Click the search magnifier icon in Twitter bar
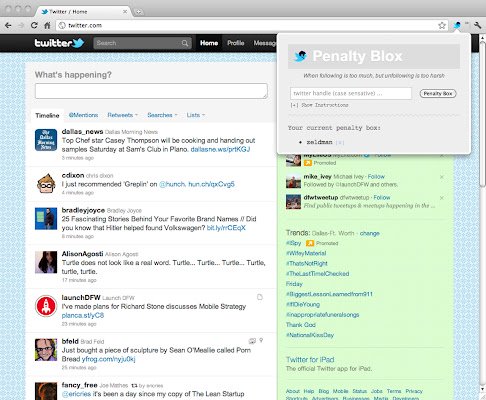The width and height of the screenshot is (486, 400). (185, 43)
